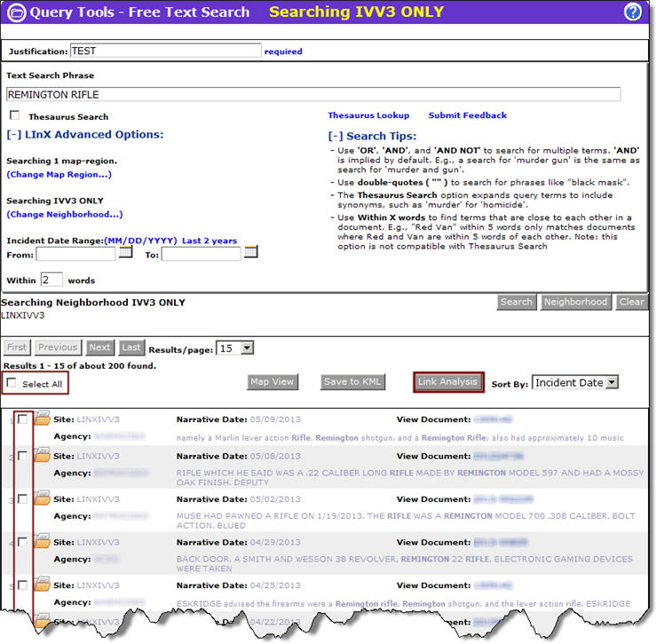Open Map View of results

coord(273,381)
